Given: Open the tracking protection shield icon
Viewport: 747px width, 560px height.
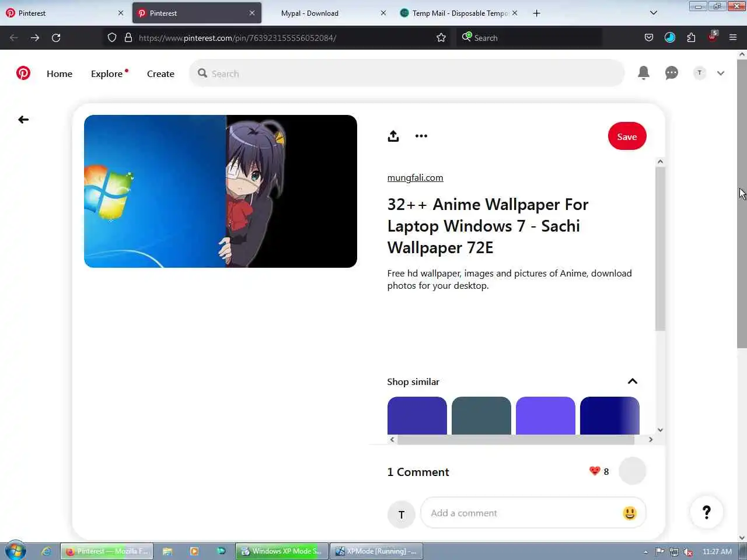Looking at the screenshot, I should [x=112, y=38].
